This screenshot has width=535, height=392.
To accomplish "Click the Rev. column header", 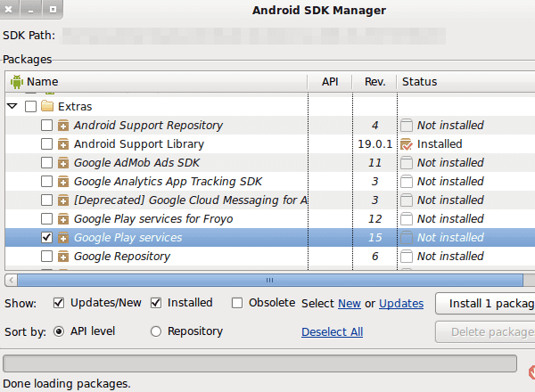I will 374,82.
